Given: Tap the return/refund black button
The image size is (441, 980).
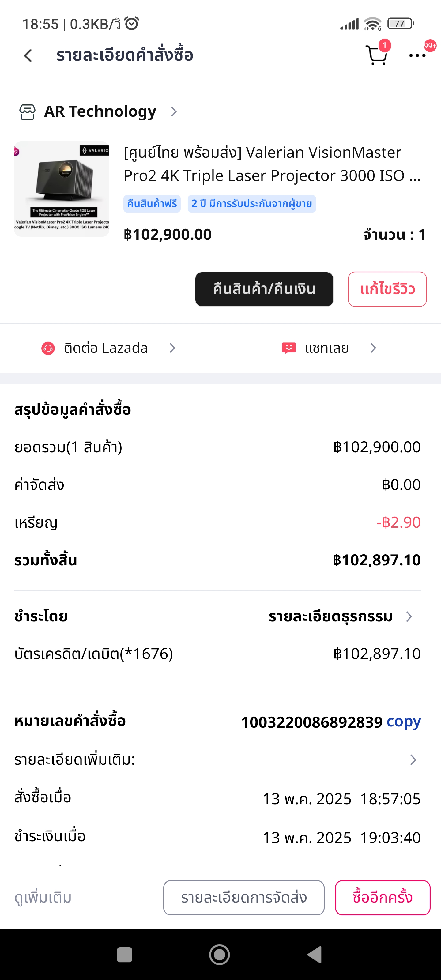Looking at the screenshot, I should (264, 289).
